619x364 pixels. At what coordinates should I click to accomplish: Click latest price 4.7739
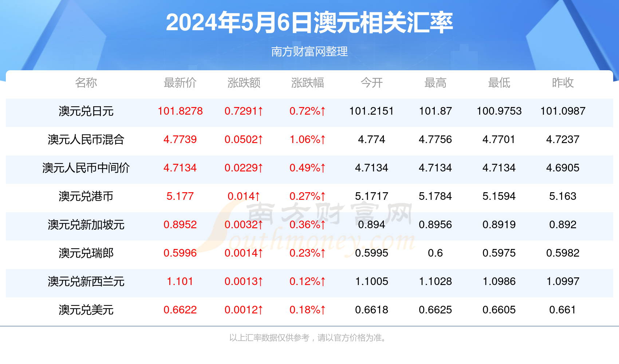[180, 139]
